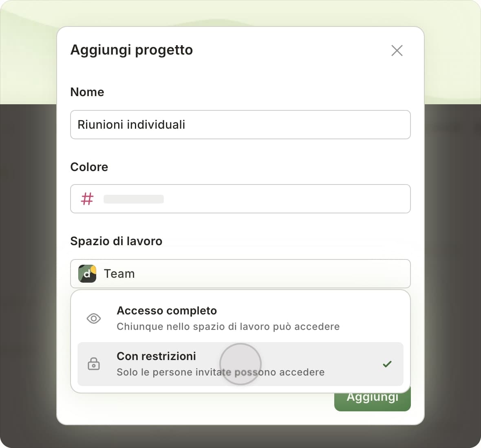The image size is (481, 448).
Task: Click the Spazio di lavoro label
Action: point(116,241)
